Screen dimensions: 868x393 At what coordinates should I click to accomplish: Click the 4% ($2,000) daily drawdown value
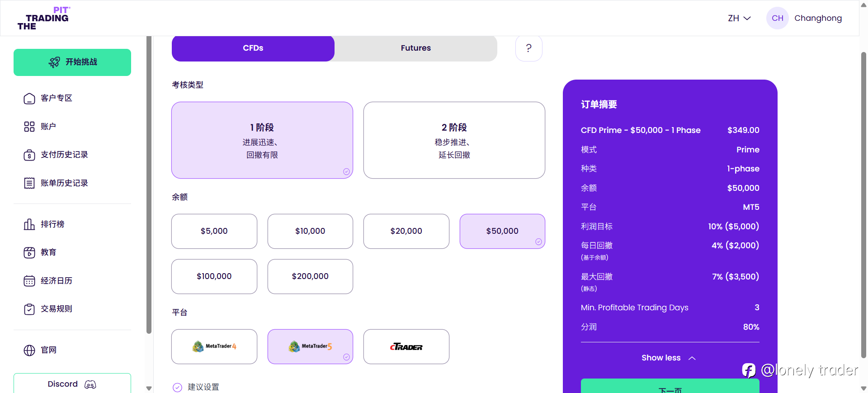coord(736,246)
